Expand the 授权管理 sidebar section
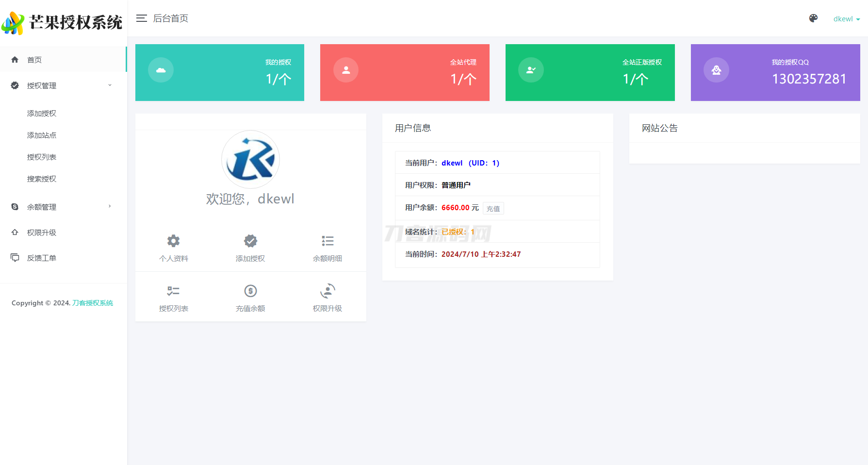This screenshot has height=465, width=868. point(43,85)
